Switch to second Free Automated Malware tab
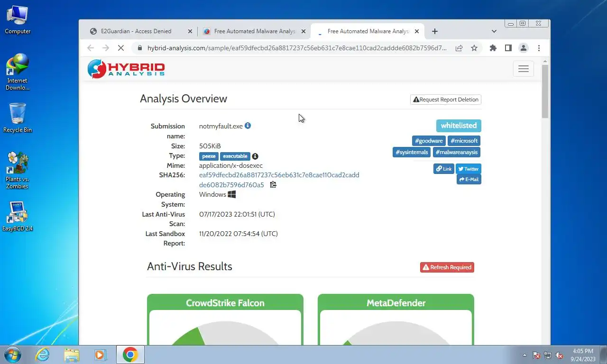607x364 pixels. [255, 31]
